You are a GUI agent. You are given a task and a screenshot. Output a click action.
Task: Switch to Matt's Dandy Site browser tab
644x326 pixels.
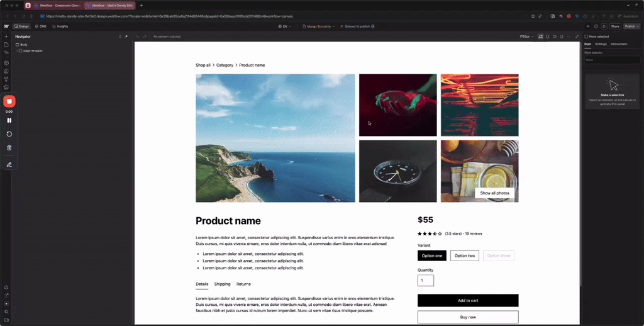[109, 5]
